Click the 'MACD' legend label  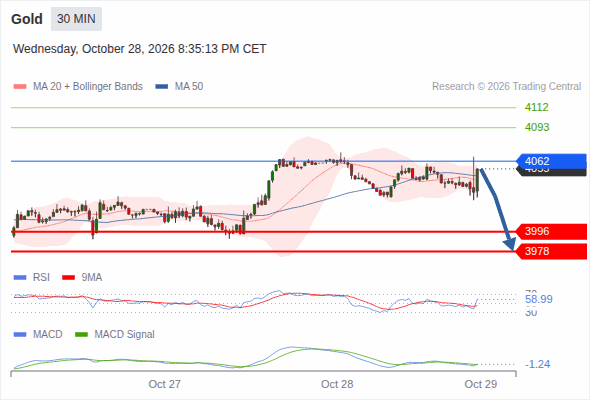48,335
